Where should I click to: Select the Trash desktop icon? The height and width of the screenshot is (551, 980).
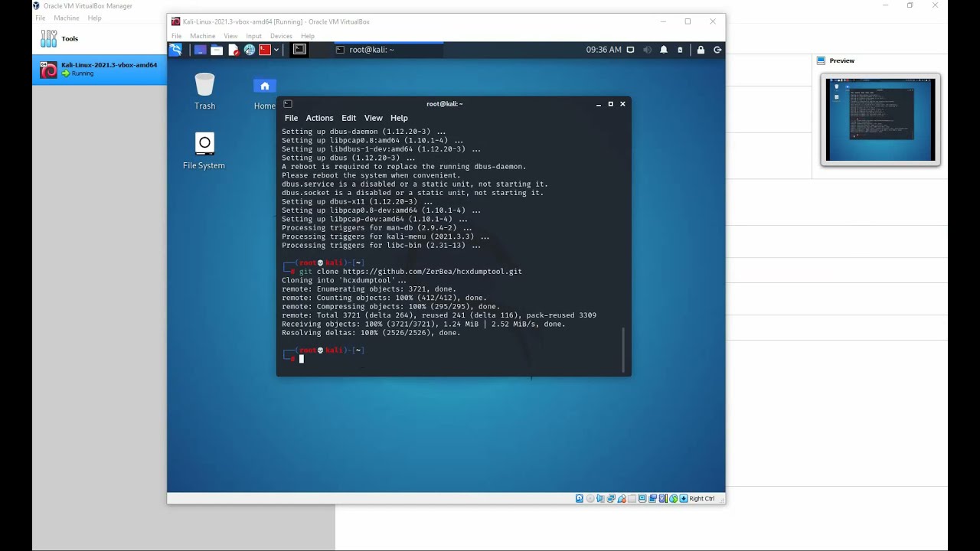(204, 91)
